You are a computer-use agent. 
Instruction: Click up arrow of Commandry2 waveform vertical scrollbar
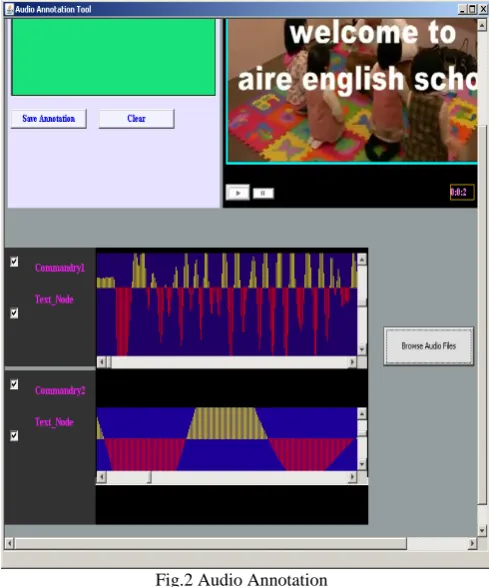tap(362, 414)
